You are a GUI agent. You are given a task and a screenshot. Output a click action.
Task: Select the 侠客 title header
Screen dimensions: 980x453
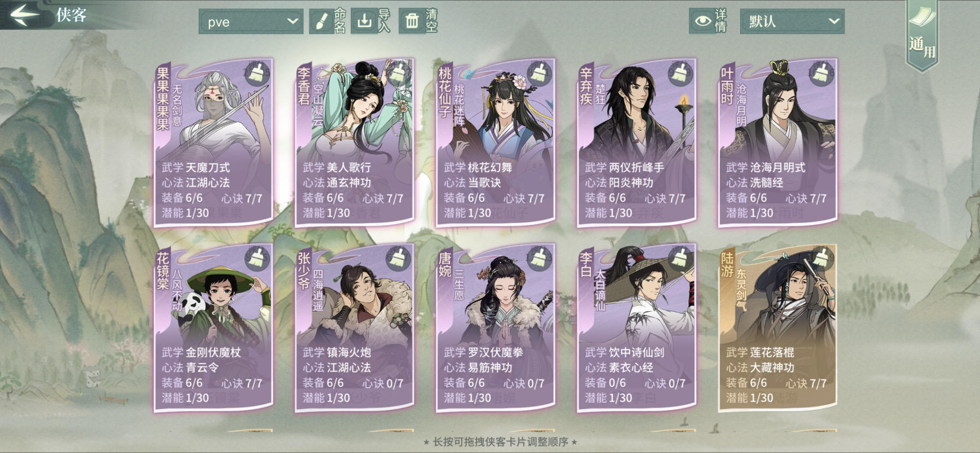click(72, 15)
